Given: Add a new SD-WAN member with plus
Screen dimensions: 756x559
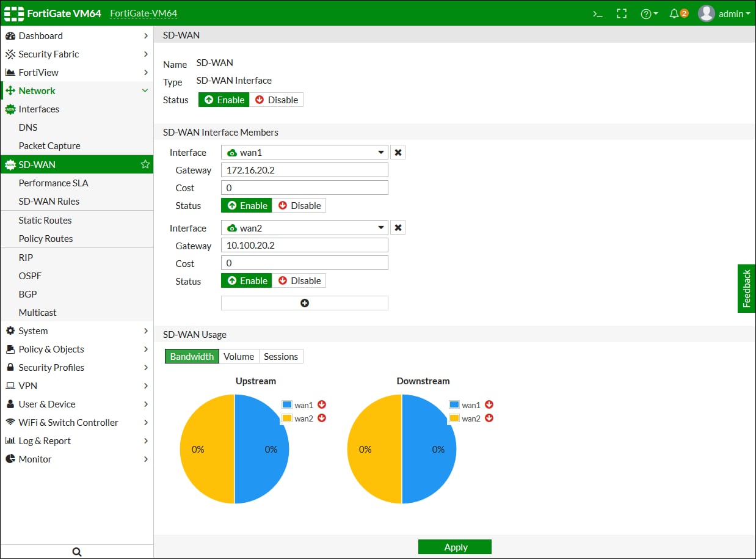Looking at the screenshot, I should pyautogui.click(x=305, y=303).
